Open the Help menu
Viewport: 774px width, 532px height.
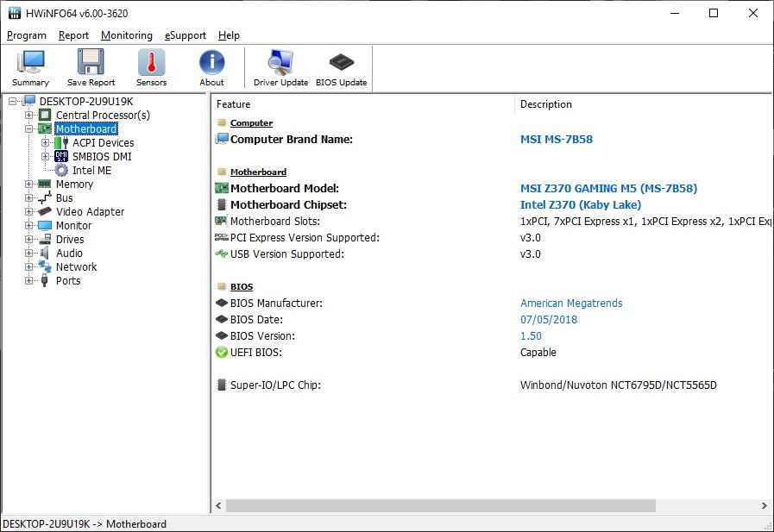tap(229, 35)
